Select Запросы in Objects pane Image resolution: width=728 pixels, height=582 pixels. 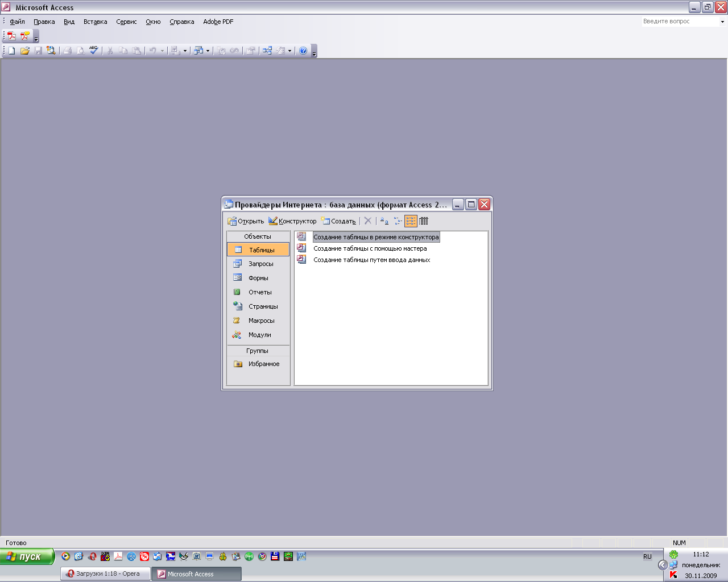point(258,264)
